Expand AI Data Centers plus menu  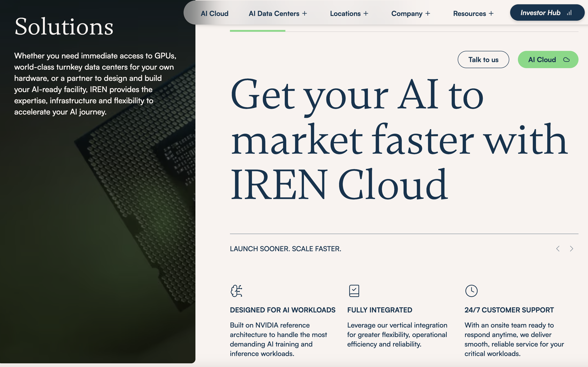304,14
